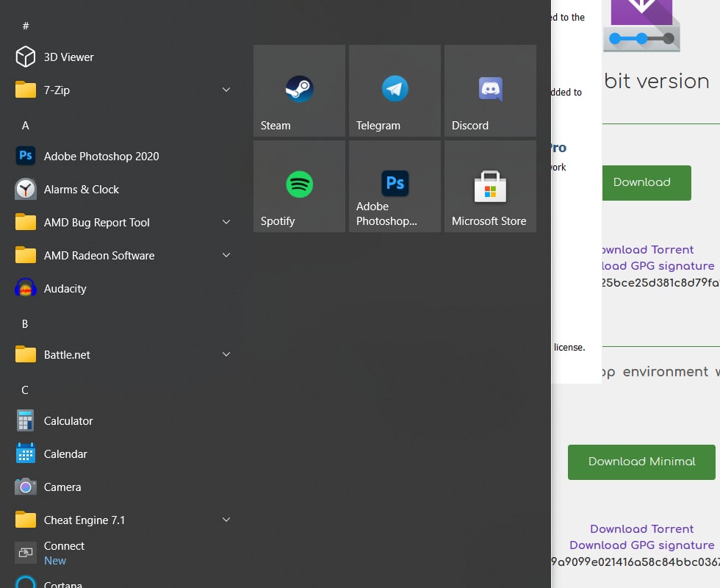
Task: Click the Camera label text
Action: pos(62,487)
